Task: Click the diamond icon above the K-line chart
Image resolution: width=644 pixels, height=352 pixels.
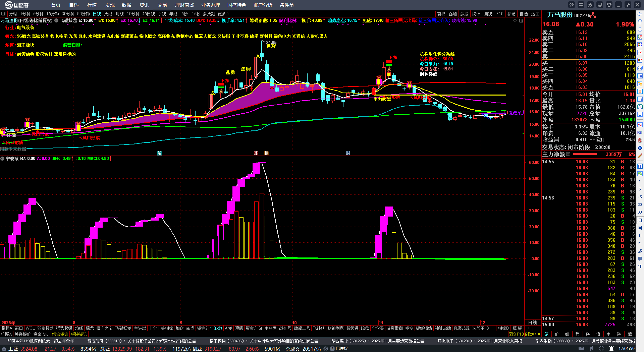Action: coord(515,20)
